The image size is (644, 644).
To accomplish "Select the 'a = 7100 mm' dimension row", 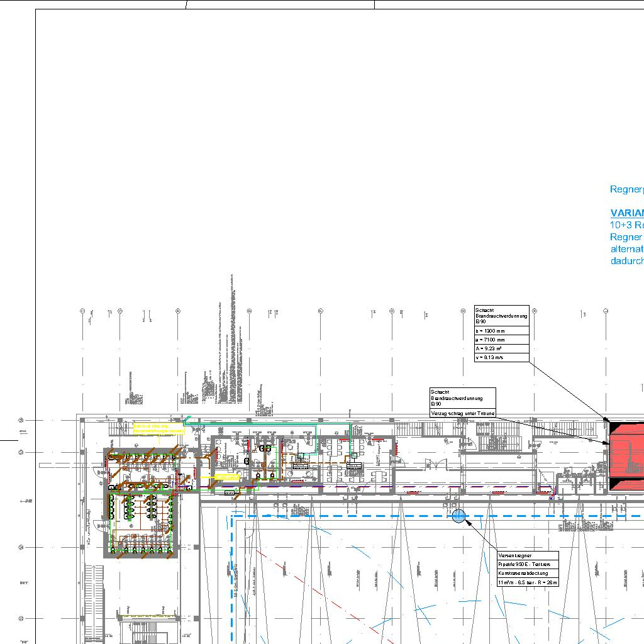I will click(501, 340).
